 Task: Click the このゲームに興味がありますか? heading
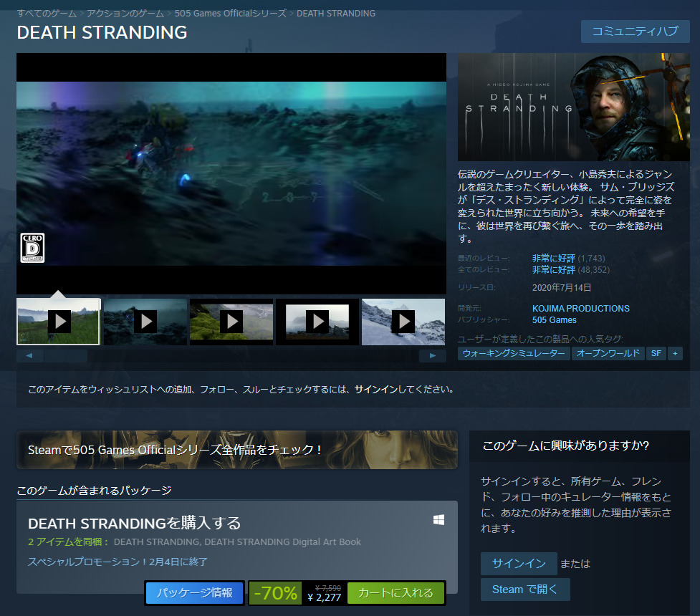click(x=566, y=446)
